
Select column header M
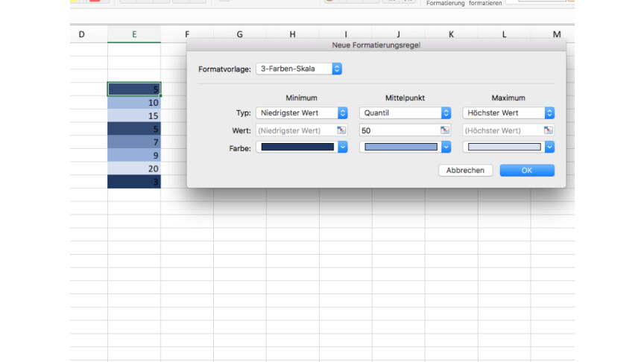pos(557,34)
